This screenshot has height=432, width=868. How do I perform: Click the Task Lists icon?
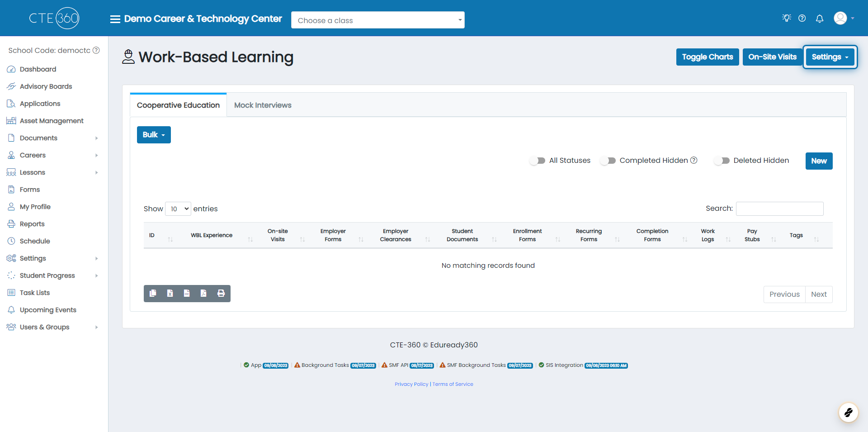(11, 293)
